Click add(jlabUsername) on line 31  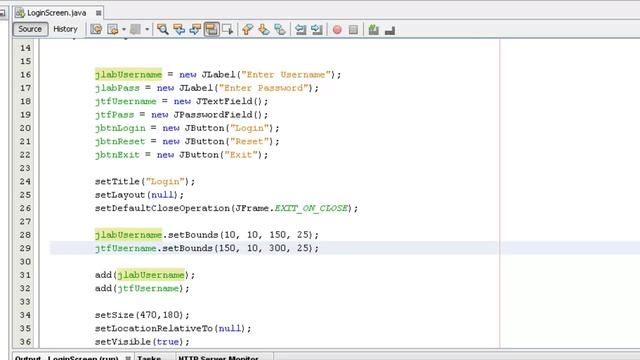[x=145, y=275]
